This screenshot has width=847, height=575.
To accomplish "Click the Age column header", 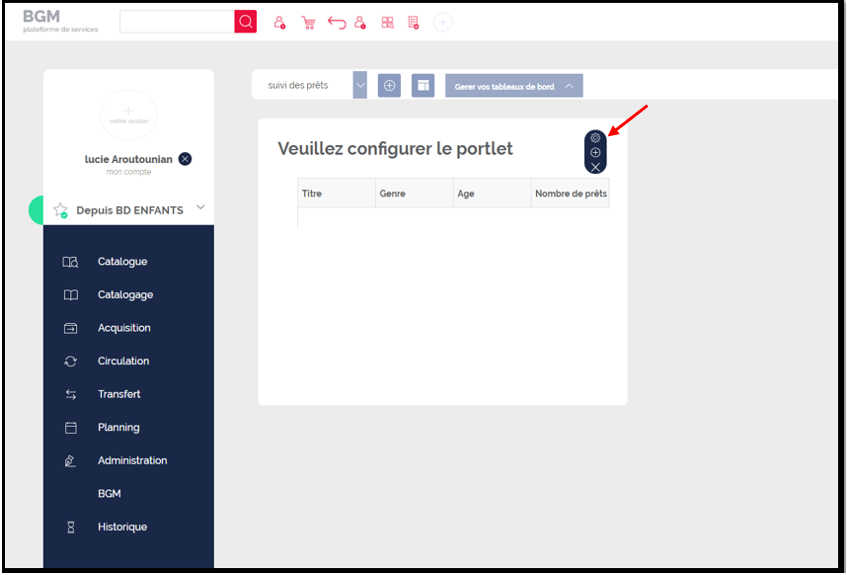I will pyautogui.click(x=492, y=193).
